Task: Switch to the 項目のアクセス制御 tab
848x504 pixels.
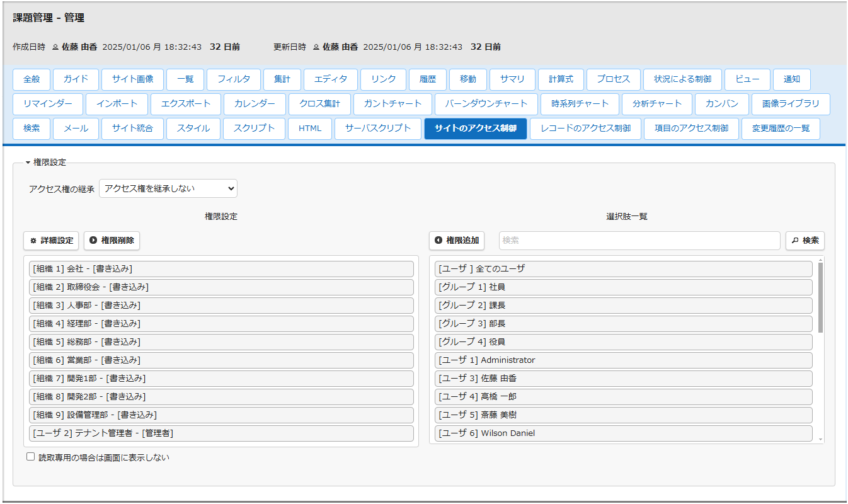Action: coord(691,129)
